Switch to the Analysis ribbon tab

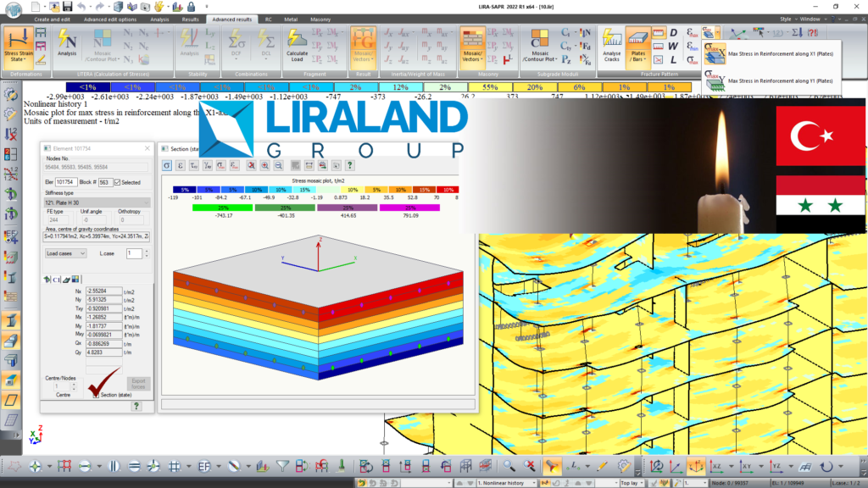coord(159,19)
